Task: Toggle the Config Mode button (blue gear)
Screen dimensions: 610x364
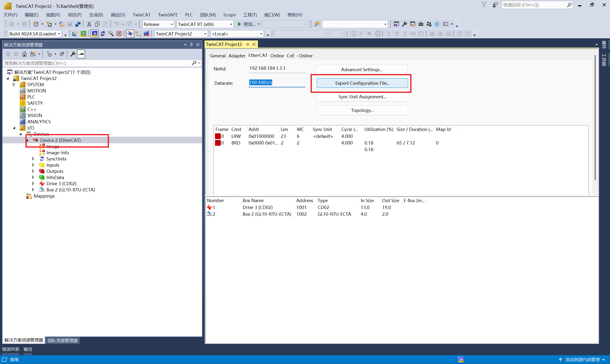Action: [94, 34]
